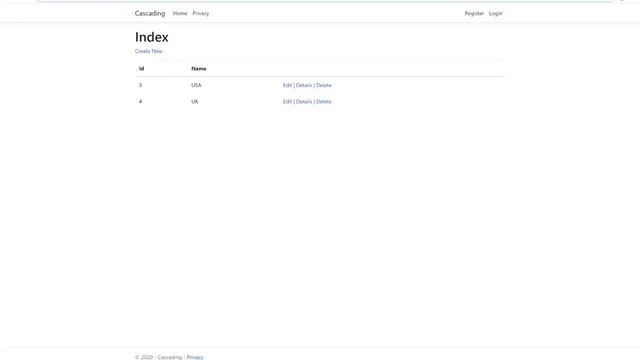Click the Create New link
Viewport: 640px width, 360px height.
[149, 51]
